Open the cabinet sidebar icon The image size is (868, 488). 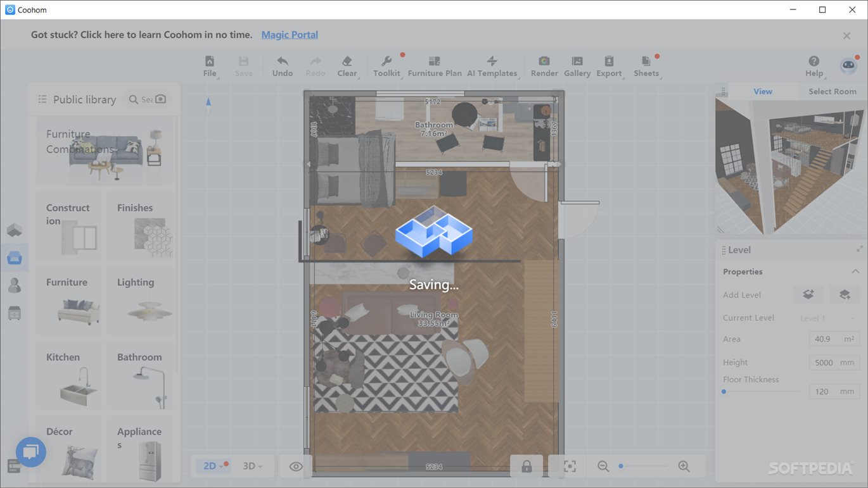point(15,313)
